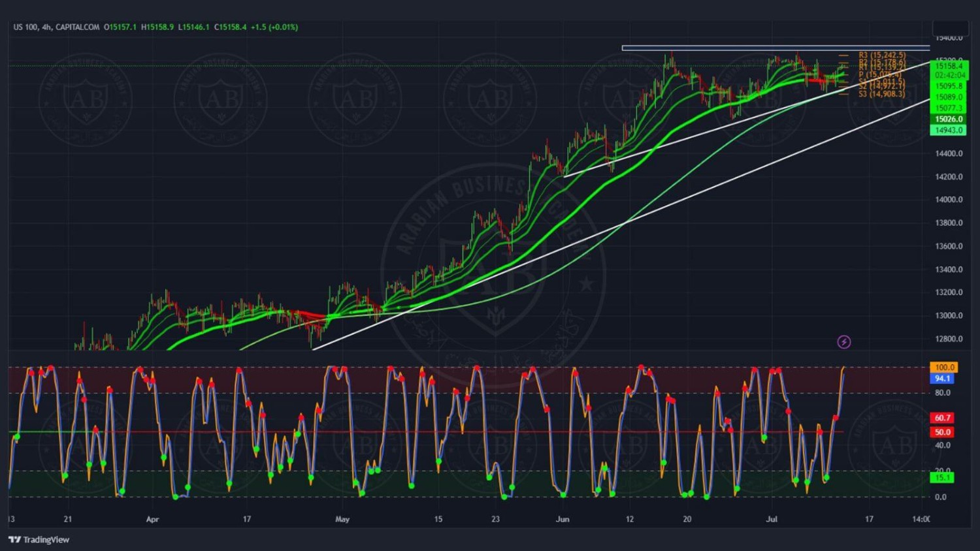Click the blue 94.1 oscillator value label
Image resolution: width=980 pixels, height=551 pixels.
click(x=942, y=379)
